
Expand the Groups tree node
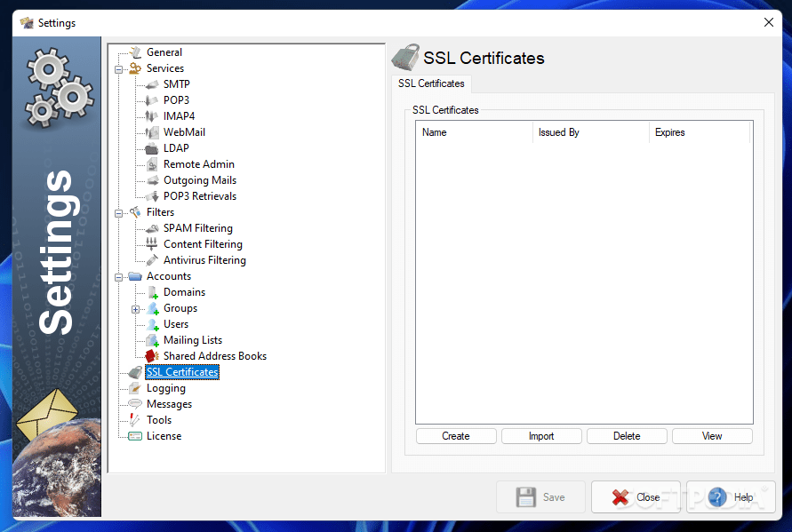134,307
